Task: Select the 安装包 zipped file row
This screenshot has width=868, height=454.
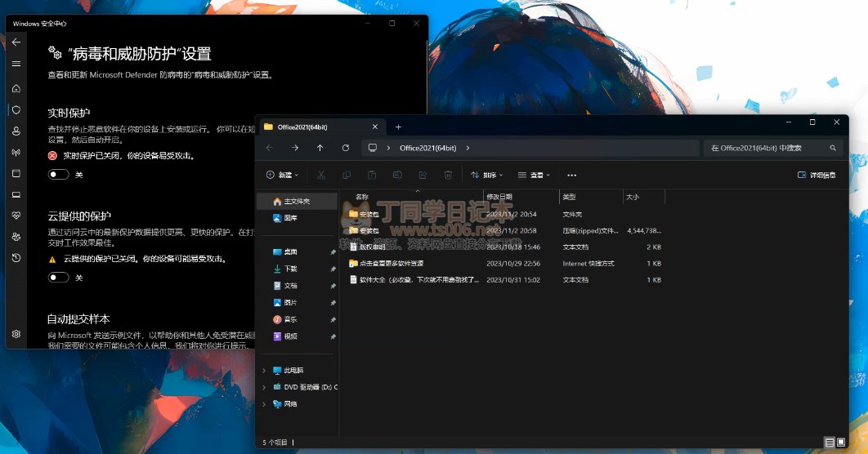Action: 505,230
